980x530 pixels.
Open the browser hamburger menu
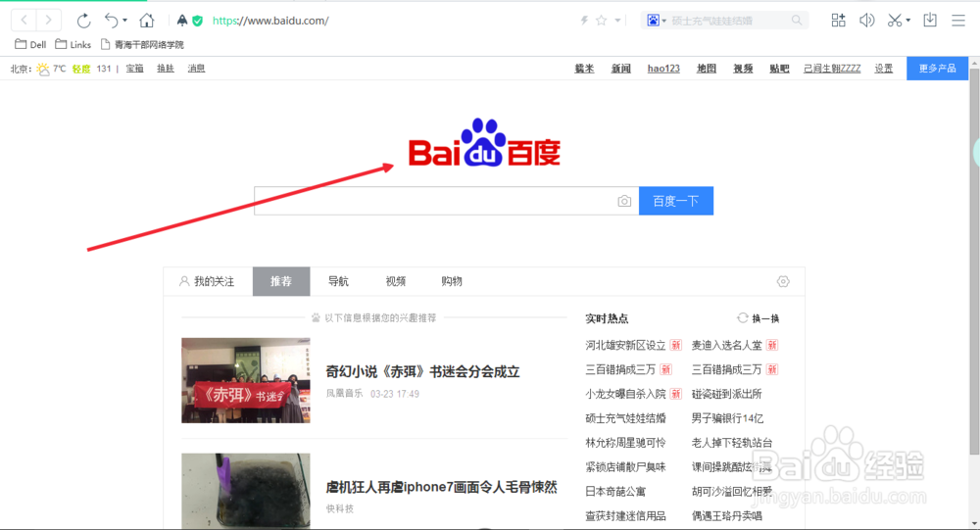pos(958,21)
